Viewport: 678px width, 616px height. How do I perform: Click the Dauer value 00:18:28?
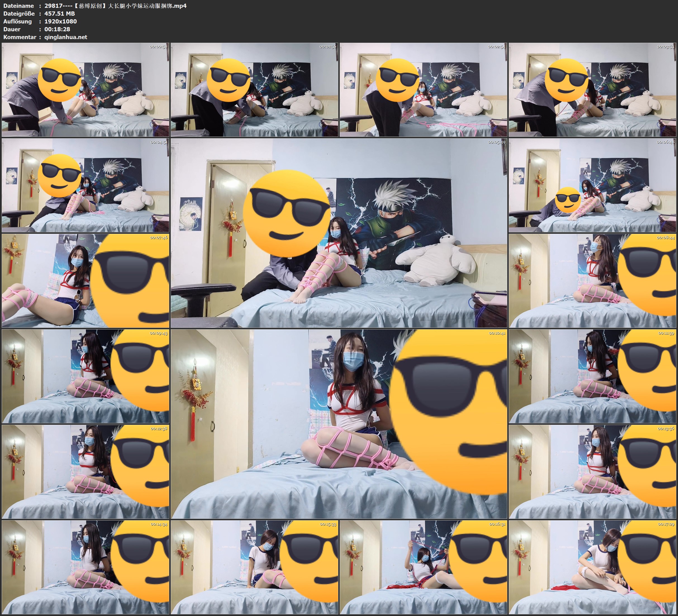pos(57,29)
